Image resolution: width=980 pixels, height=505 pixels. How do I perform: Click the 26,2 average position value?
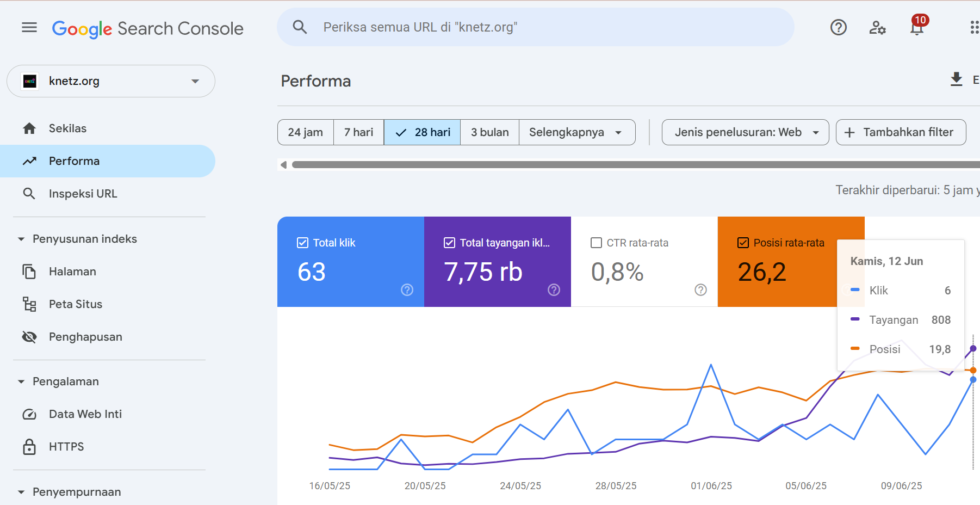click(x=762, y=272)
